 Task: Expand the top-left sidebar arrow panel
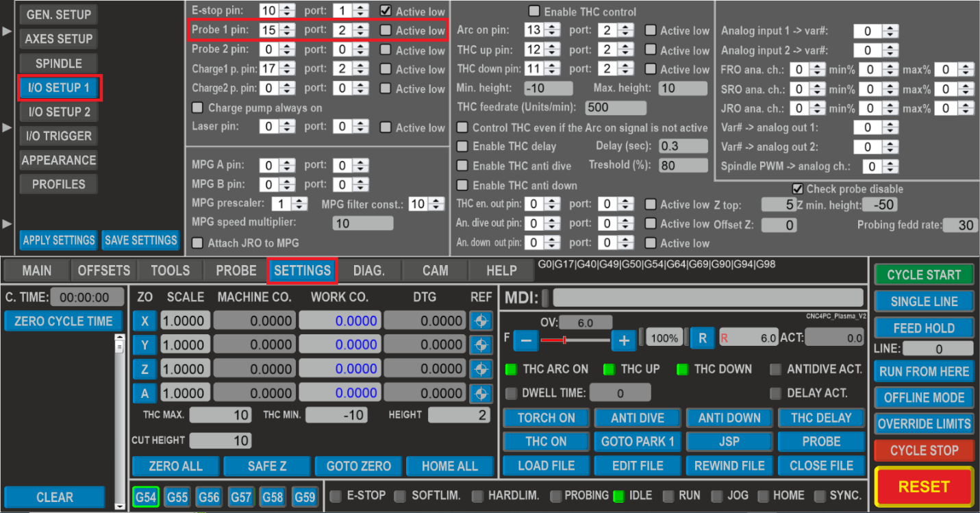tap(6, 30)
